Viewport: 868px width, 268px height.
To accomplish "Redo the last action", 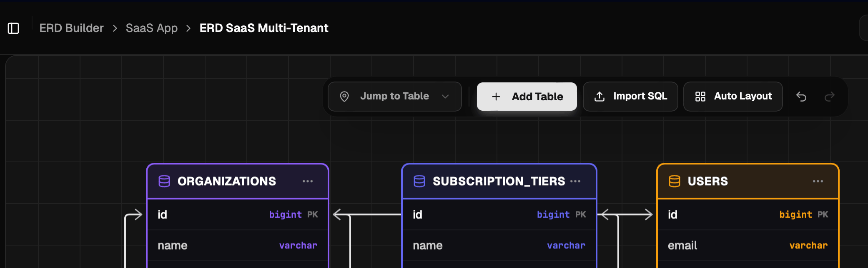I will [830, 97].
